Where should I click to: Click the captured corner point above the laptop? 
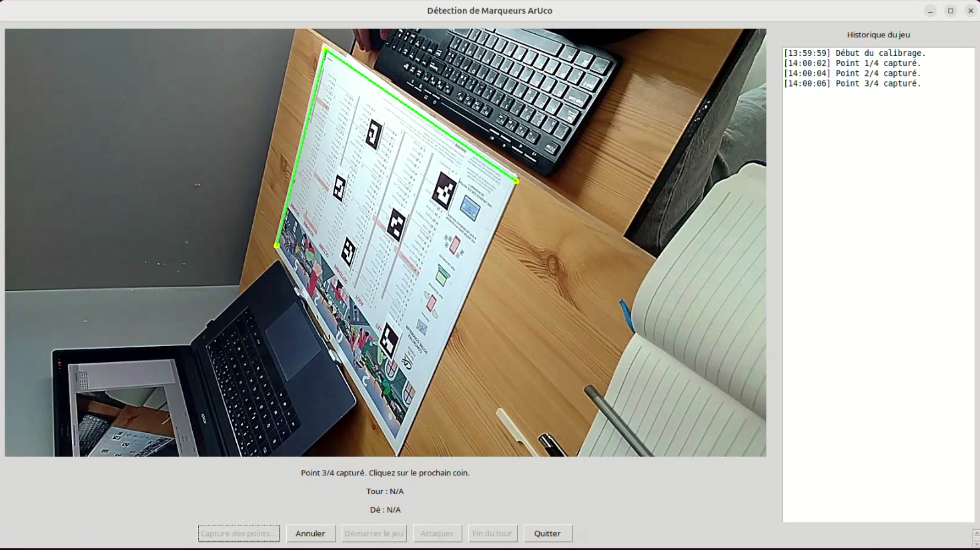[x=277, y=245]
